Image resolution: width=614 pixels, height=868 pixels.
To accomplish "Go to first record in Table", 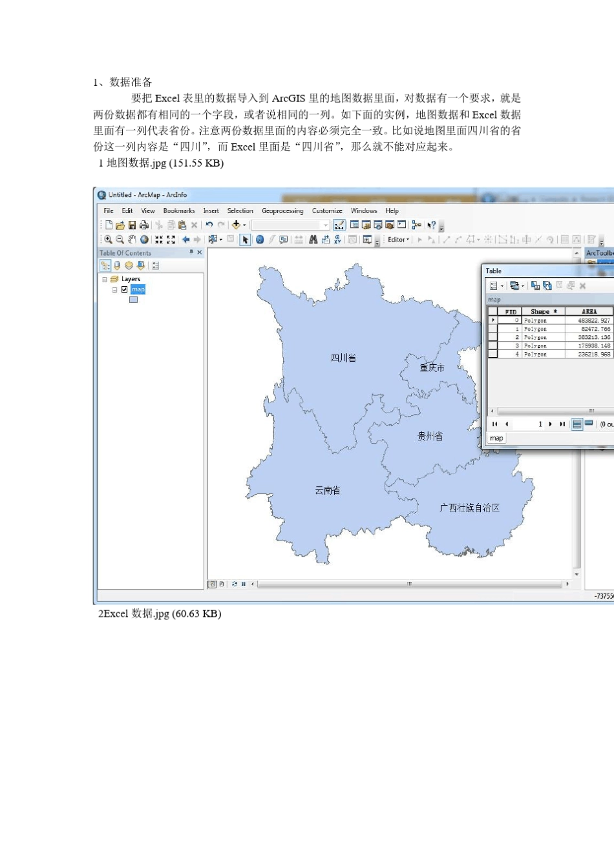I will [x=495, y=424].
